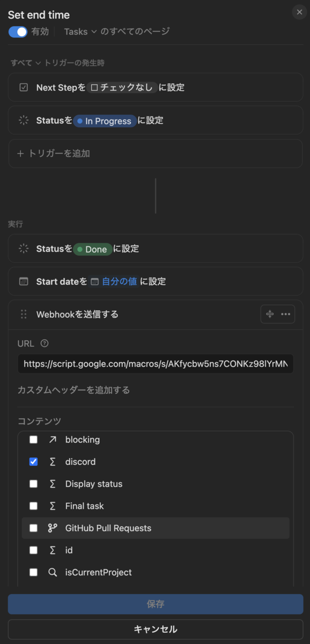Open the webhook action three-dots menu
The height and width of the screenshot is (644, 310).
pyautogui.click(x=285, y=314)
